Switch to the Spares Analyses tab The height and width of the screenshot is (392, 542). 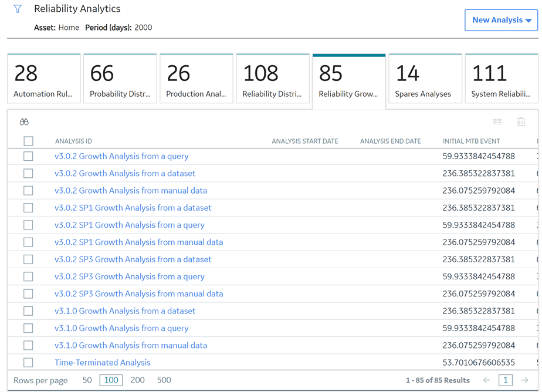tap(425, 79)
